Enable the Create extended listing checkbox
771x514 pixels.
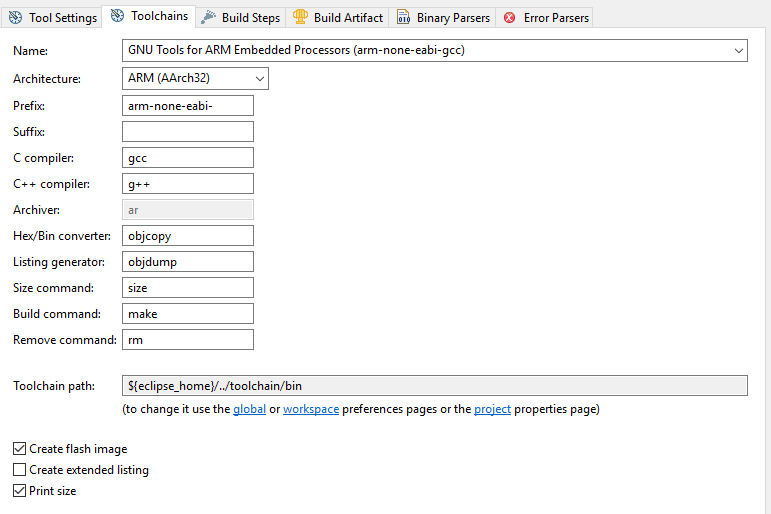20,470
